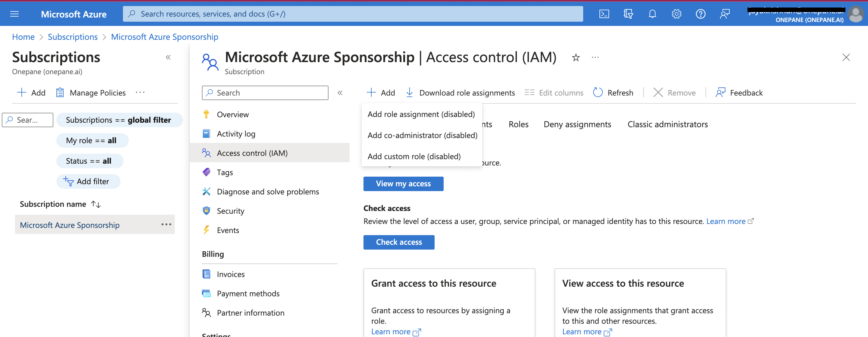The height and width of the screenshot is (337, 868).
Task: Sort by Subscription name arrows
Action: (96, 204)
